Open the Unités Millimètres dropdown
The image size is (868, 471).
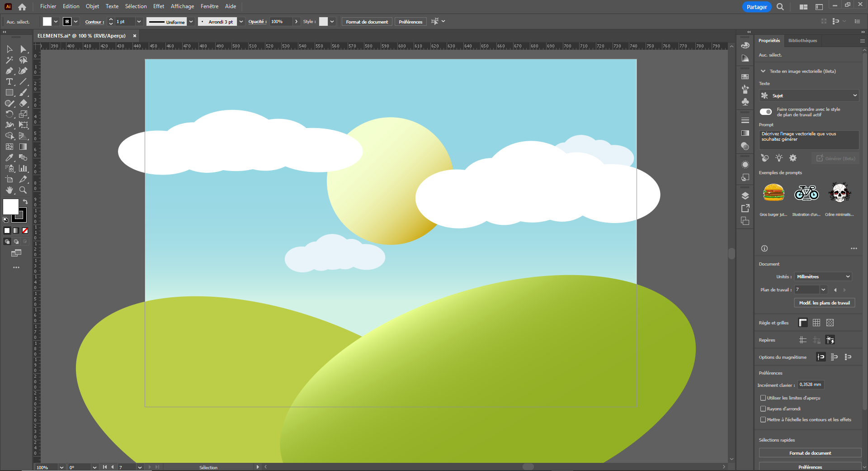coord(823,276)
